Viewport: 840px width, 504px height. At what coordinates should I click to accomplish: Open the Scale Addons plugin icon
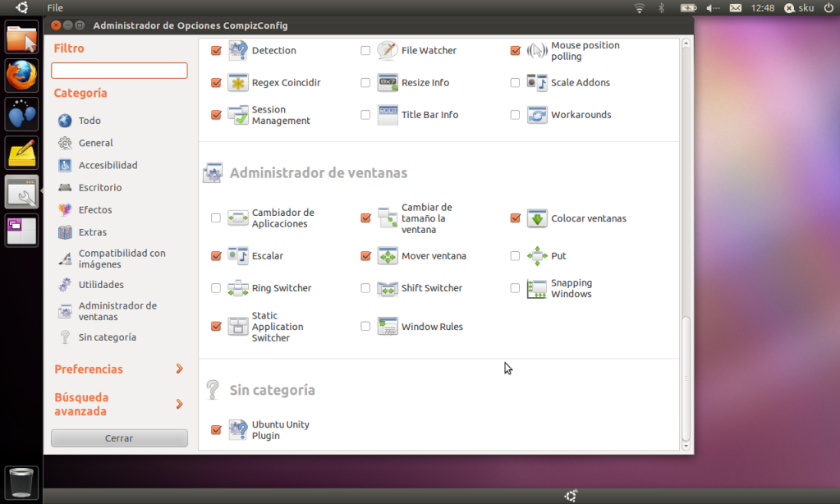click(x=537, y=82)
